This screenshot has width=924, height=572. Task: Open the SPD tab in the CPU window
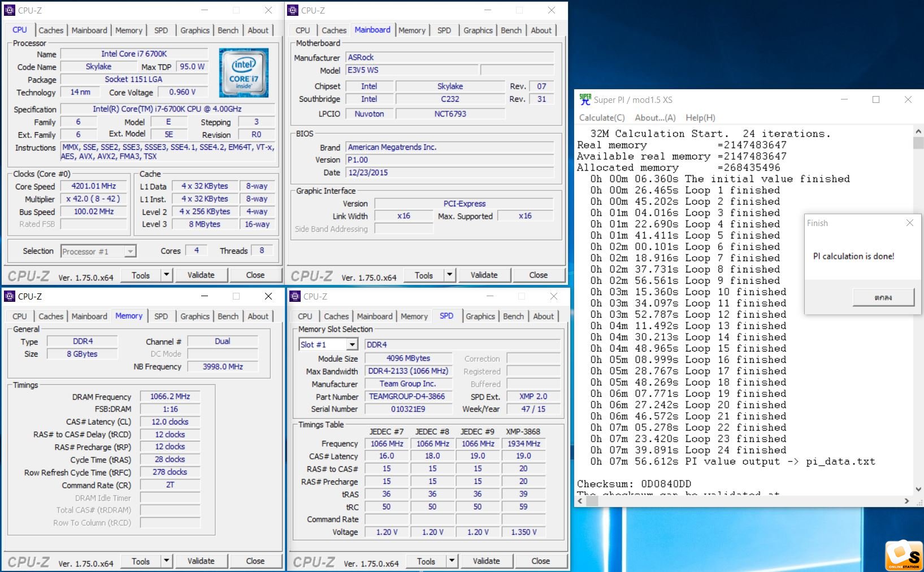pos(161,31)
